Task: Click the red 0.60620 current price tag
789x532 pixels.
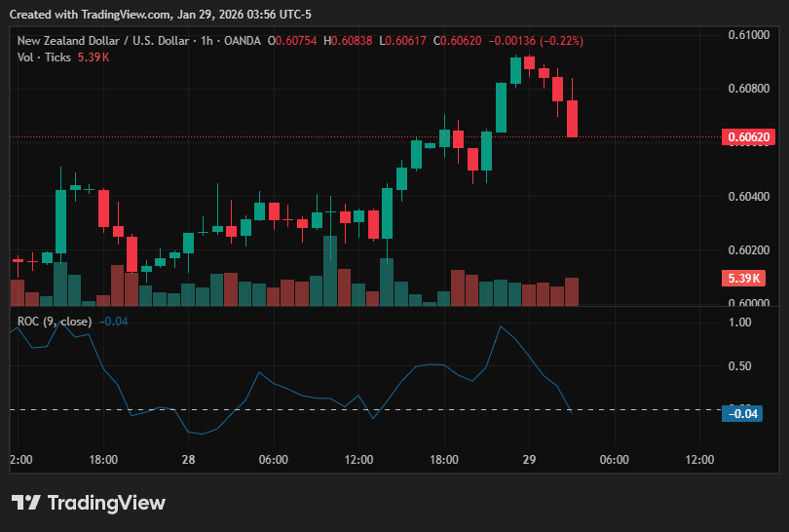Action: [x=748, y=137]
